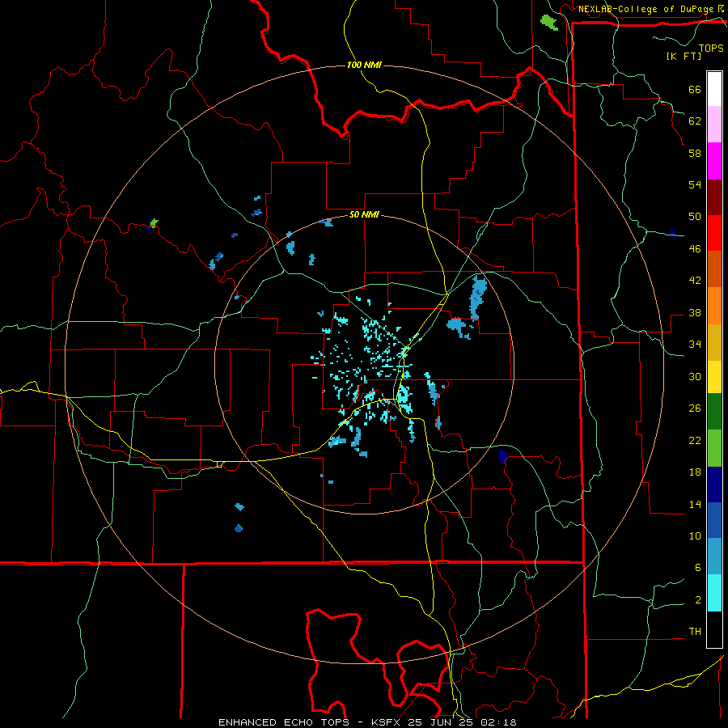728x728 pixels.
Task: Click the 50 NMI range ring label
Action: (364, 214)
